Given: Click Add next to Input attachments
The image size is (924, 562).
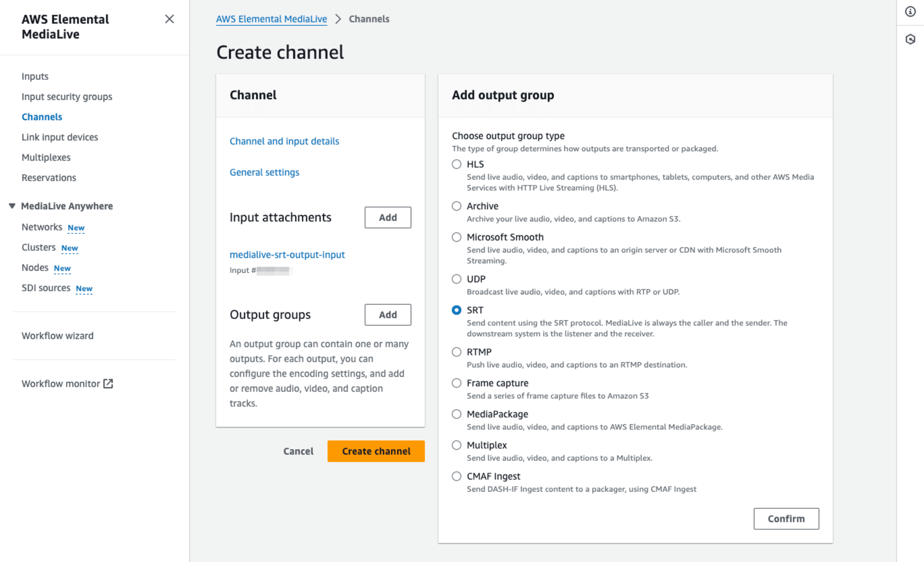Looking at the screenshot, I should (388, 217).
